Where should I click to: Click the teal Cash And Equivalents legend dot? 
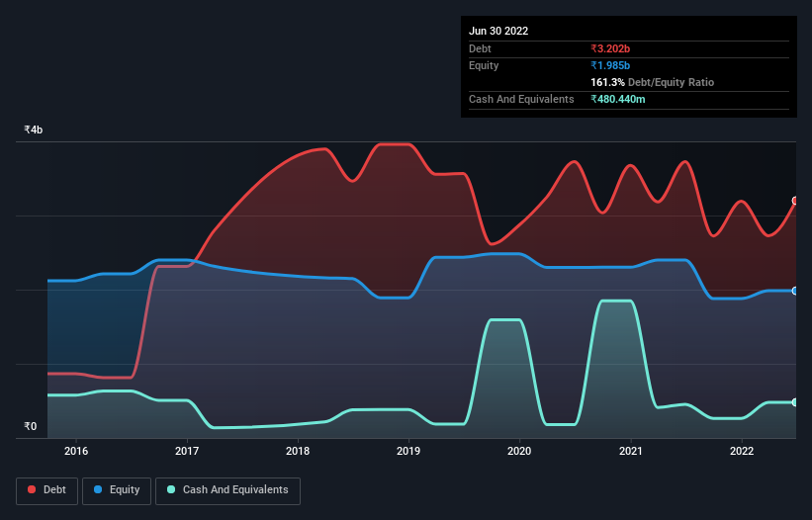click(x=171, y=489)
